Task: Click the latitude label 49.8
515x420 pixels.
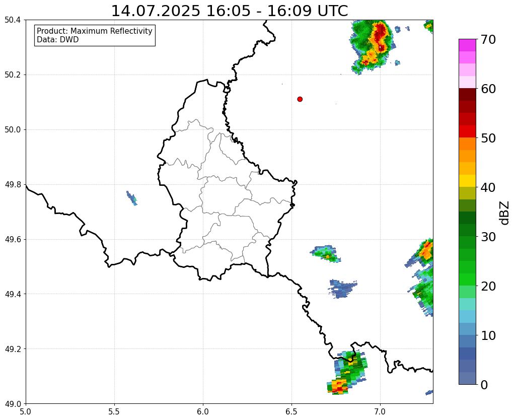Action: click(13, 184)
